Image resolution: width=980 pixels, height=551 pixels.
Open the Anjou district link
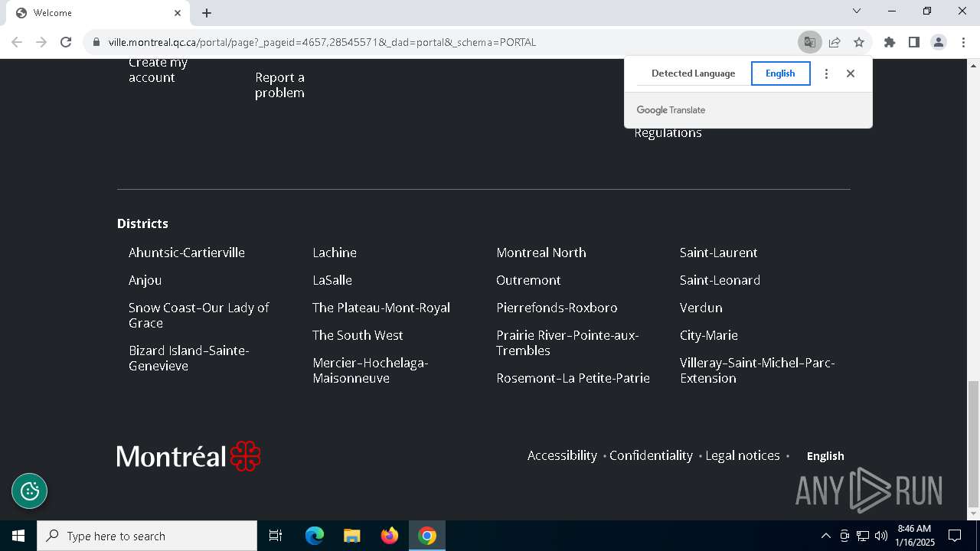(145, 280)
